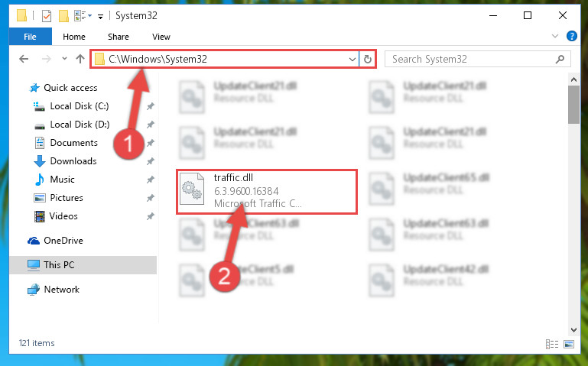Click the New folder quick access icon
The image size is (588, 366).
[x=63, y=16]
